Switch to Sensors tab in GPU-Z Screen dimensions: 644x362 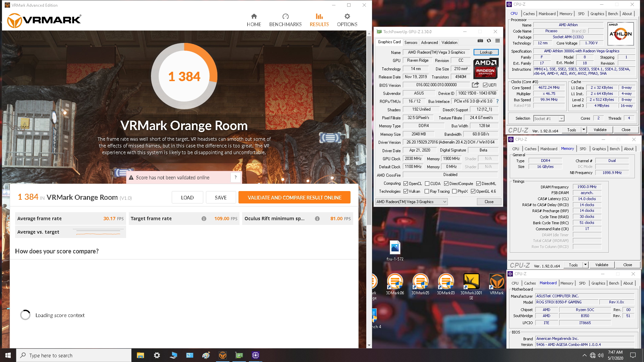(x=411, y=43)
